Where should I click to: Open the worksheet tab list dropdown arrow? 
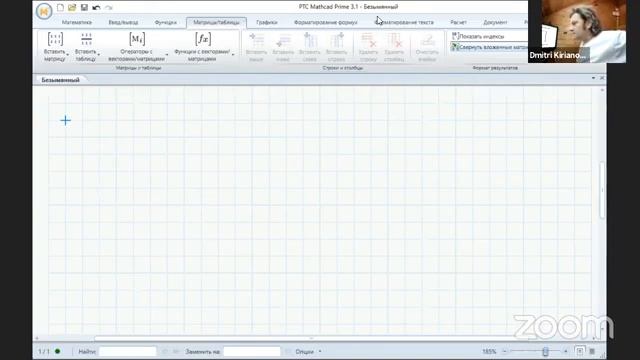pos(593,78)
